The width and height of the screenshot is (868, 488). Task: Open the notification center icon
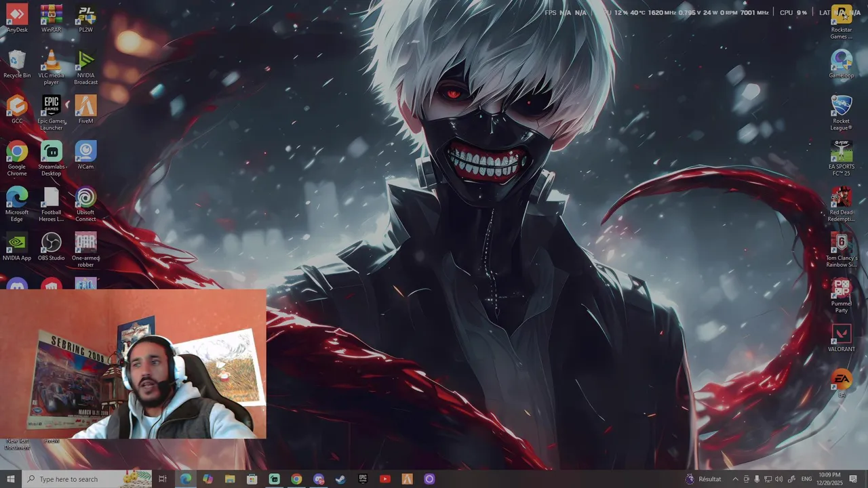point(853,479)
